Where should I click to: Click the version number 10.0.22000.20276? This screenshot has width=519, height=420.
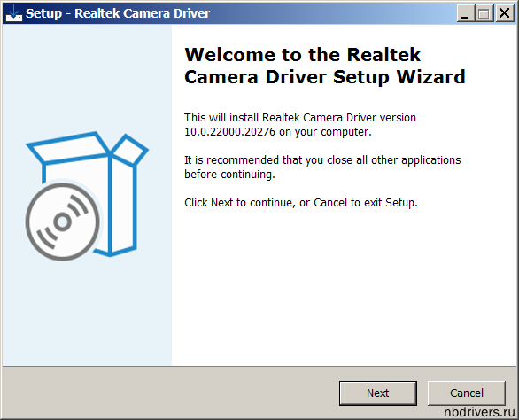click(229, 132)
